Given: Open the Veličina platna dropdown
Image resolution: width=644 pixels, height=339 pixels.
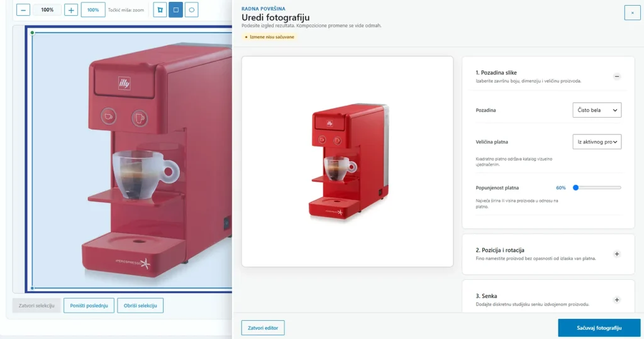Looking at the screenshot, I should tap(597, 142).
